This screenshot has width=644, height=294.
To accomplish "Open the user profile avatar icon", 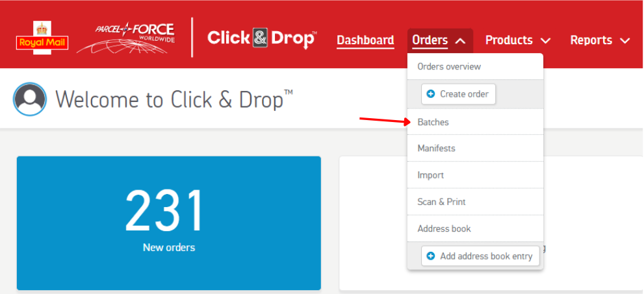I will click(30, 99).
